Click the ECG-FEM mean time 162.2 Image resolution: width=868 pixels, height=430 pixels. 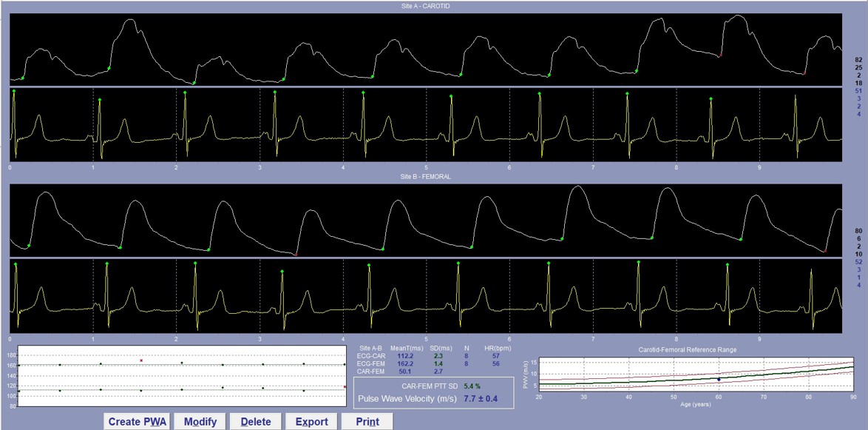[x=404, y=364]
